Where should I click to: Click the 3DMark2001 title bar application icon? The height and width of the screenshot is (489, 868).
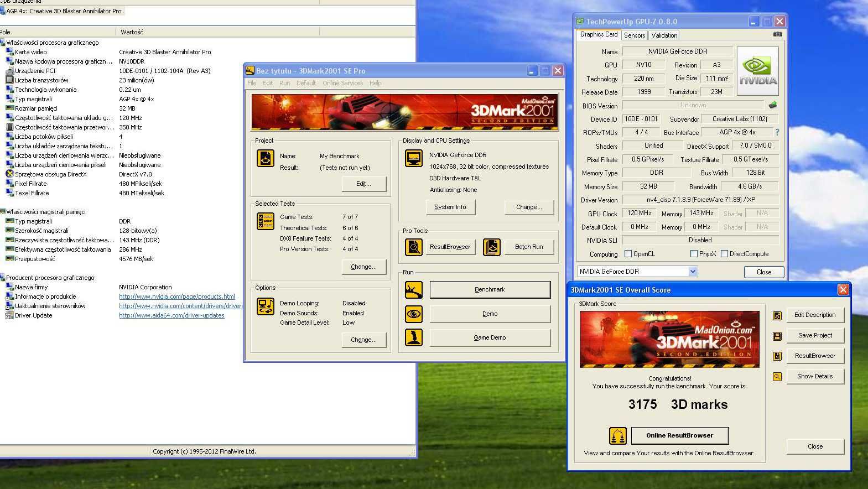(250, 71)
